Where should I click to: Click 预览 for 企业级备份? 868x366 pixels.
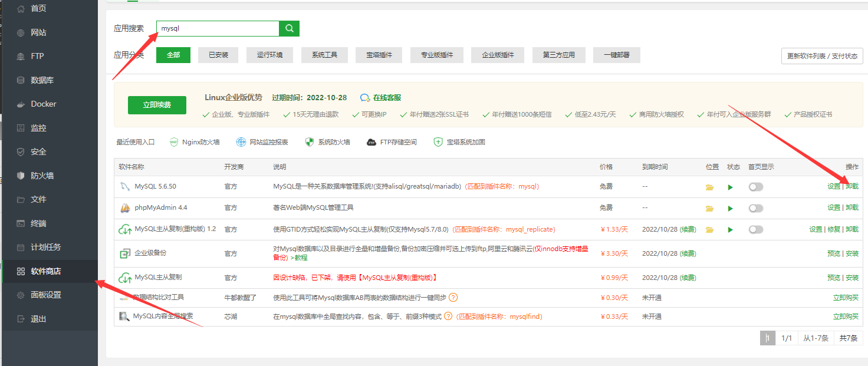pyautogui.click(x=834, y=253)
